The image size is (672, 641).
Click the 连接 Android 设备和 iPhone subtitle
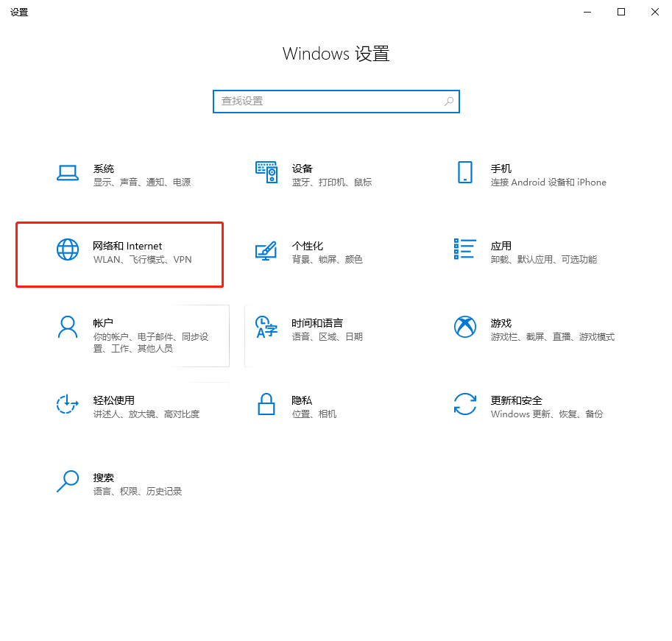click(x=548, y=182)
